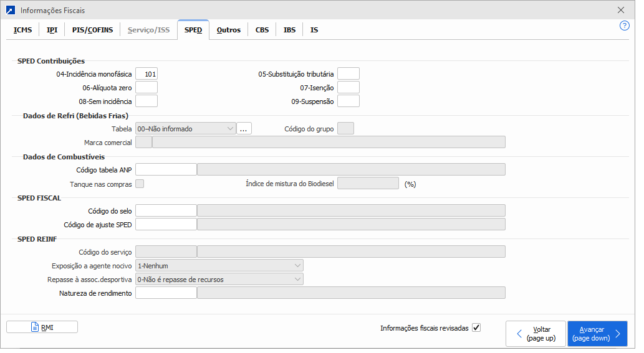Click the Voltar (page up) button

536,334
